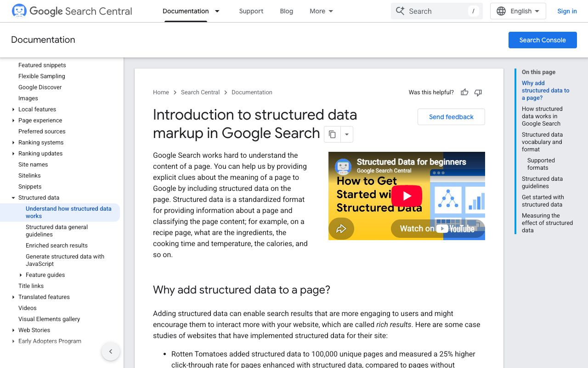Open Google Discover in sidebar
The image size is (588, 368).
pyautogui.click(x=40, y=87)
